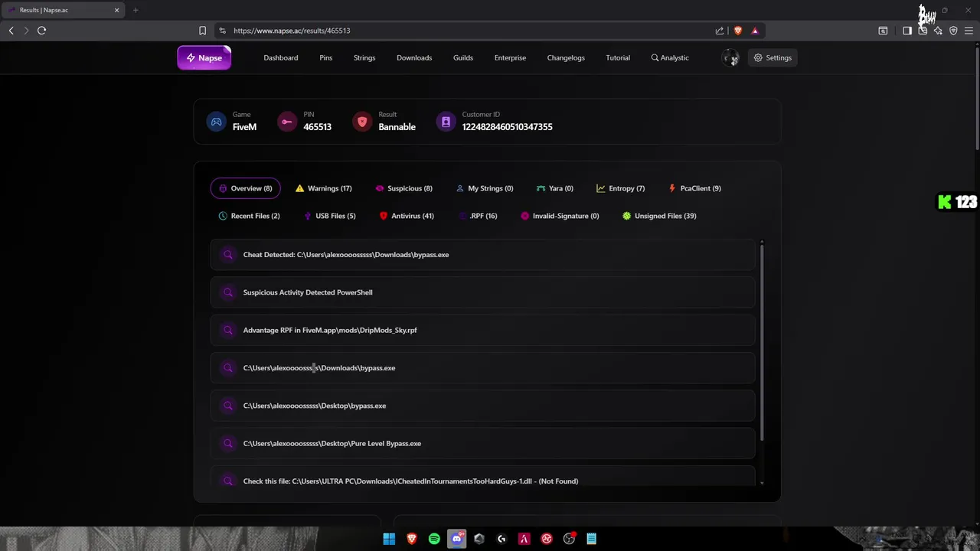Click magnifier icon beside Downloads\bypass.exe path row

(227, 368)
